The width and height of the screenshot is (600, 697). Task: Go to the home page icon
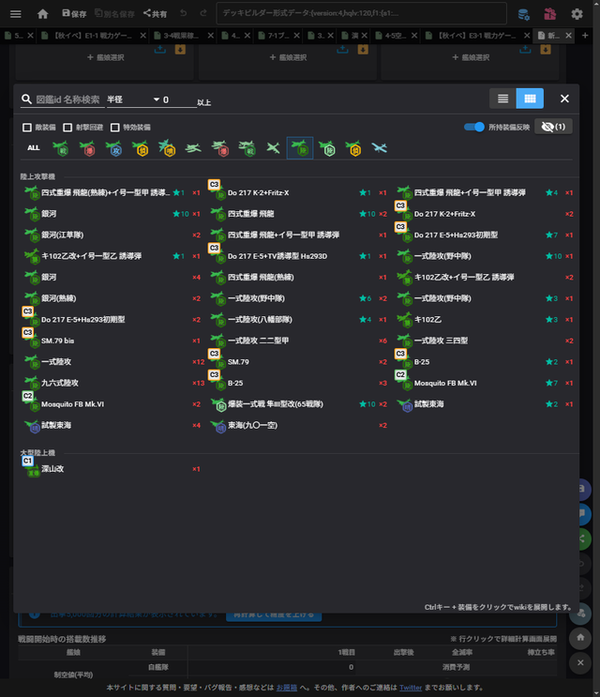(x=43, y=14)
